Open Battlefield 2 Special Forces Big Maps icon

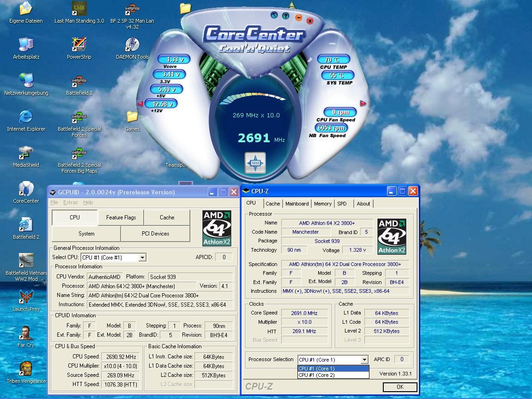click(x=79, y=161)
